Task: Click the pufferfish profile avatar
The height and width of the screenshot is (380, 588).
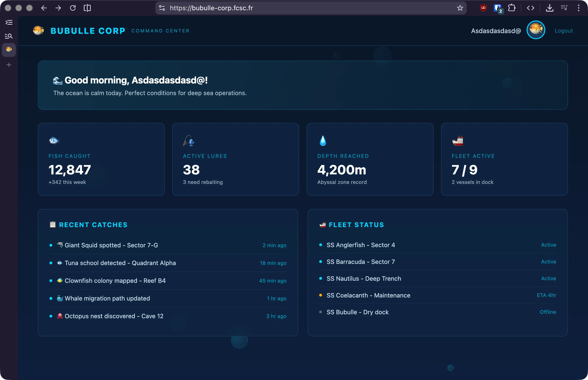Action: pos(536,30)
